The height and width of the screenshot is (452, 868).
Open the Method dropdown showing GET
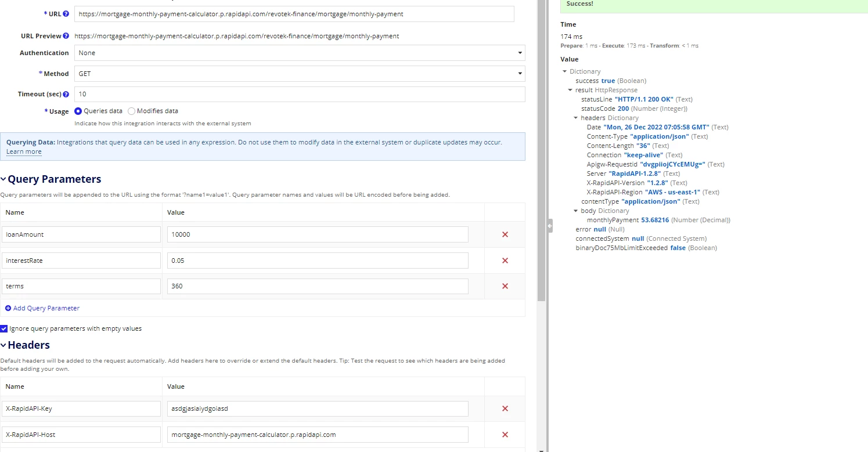pyautogui.click(x=300, y=74)
